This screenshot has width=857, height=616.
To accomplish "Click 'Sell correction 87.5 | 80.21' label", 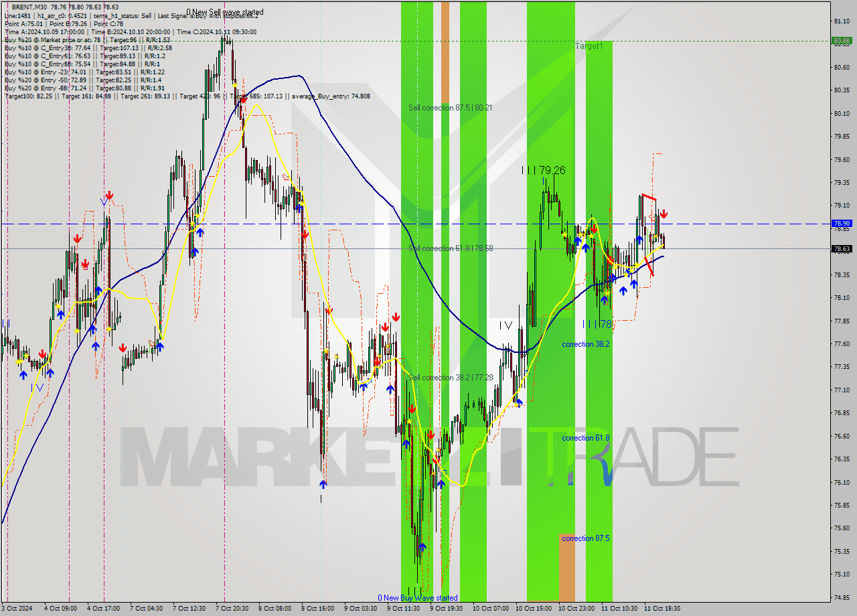I will (x=451, y=108).
